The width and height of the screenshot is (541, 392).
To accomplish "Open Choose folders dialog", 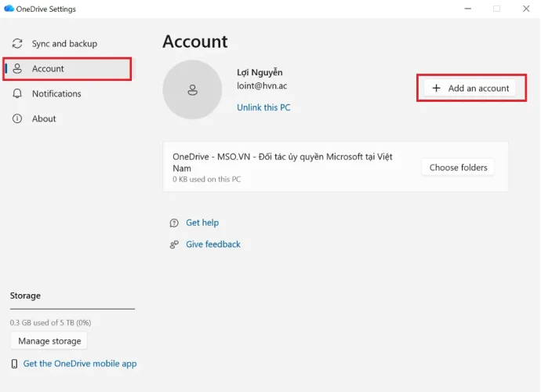I will [458, 167].
